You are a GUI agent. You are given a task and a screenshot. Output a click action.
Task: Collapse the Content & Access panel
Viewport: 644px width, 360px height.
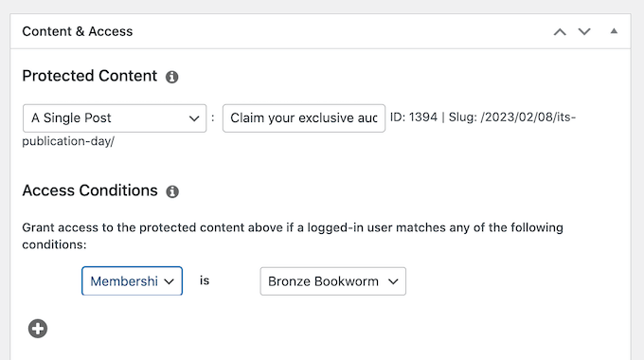click(614, 31)
